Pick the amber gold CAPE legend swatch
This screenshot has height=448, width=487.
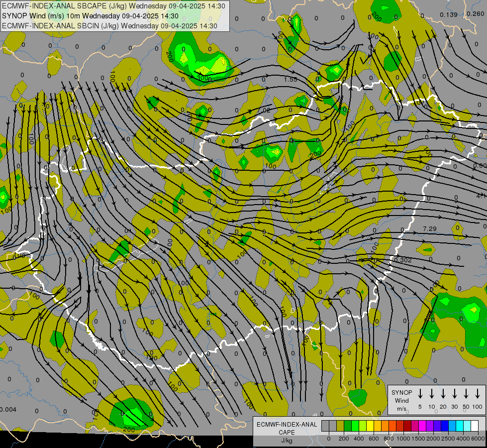point(378,426)
